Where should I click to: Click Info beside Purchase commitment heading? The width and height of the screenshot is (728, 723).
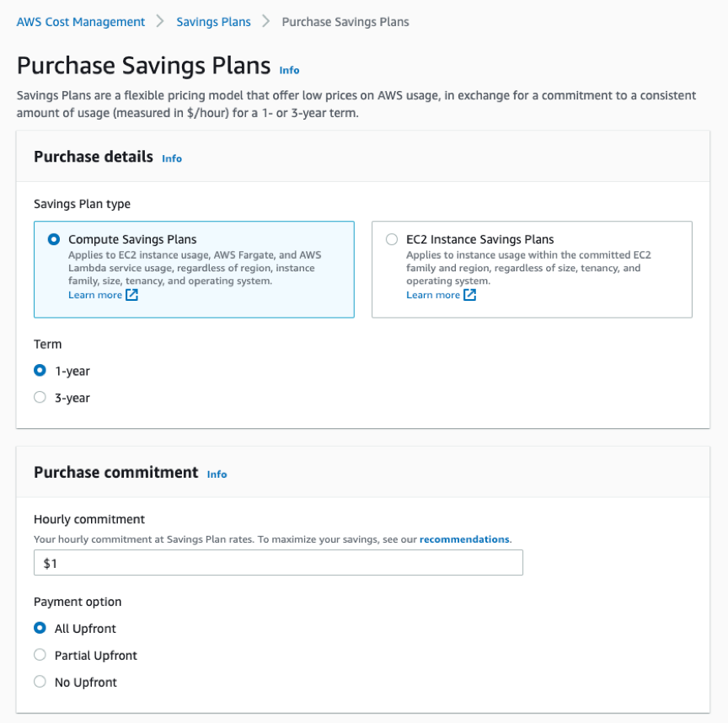[217, 474]
